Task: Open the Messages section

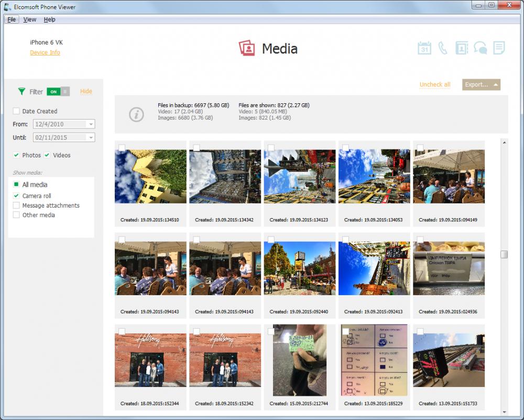Action: click(x=481, y=47)
